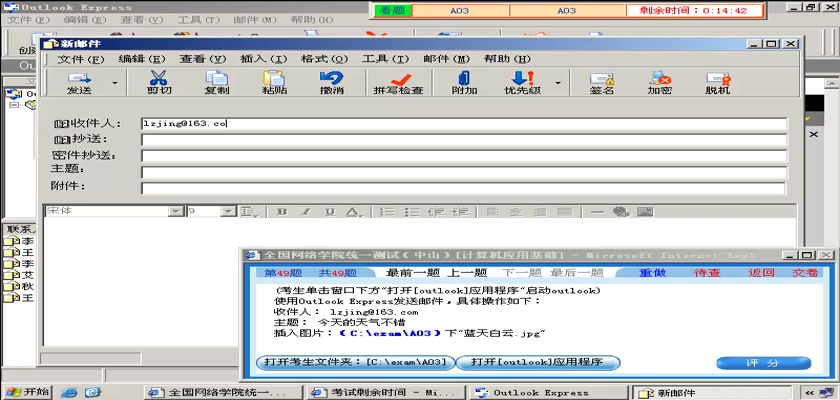Click in the message body area

point(419,283)
